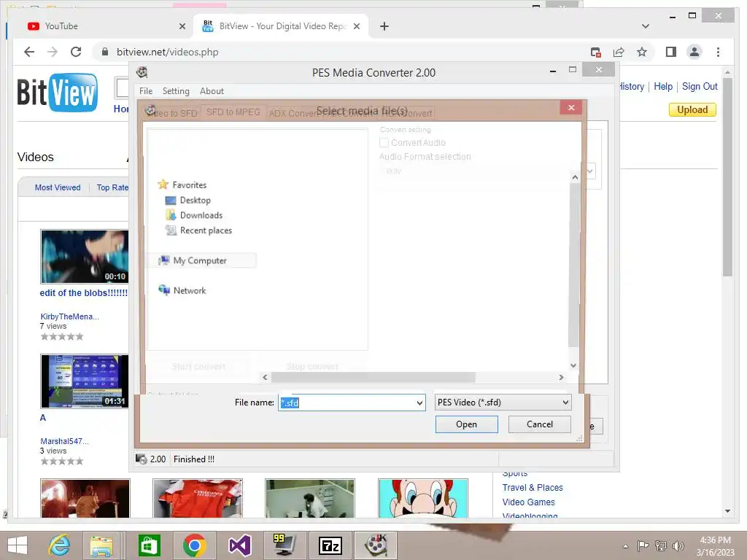
Task: Show hidden system tray icons
Action: click(625, 546)
